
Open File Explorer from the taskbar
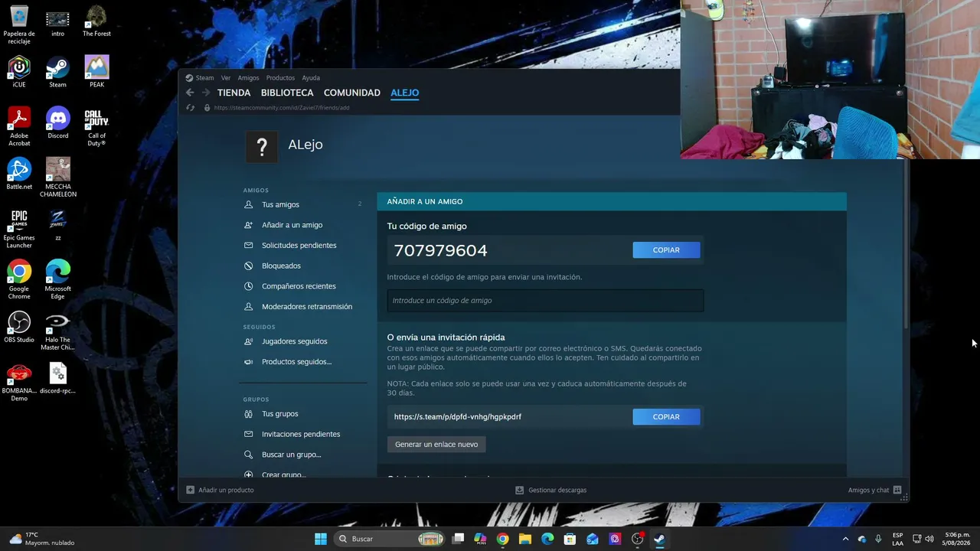pos(525,539)
